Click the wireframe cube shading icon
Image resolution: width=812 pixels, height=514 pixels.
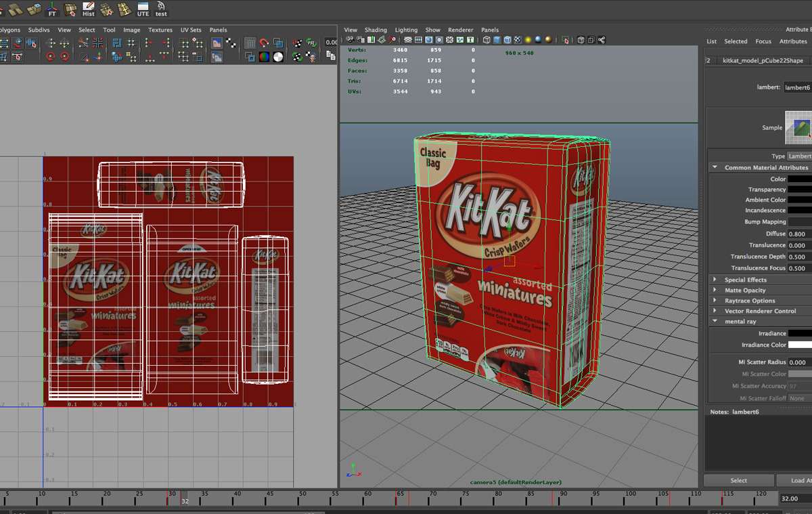point(487,40)
